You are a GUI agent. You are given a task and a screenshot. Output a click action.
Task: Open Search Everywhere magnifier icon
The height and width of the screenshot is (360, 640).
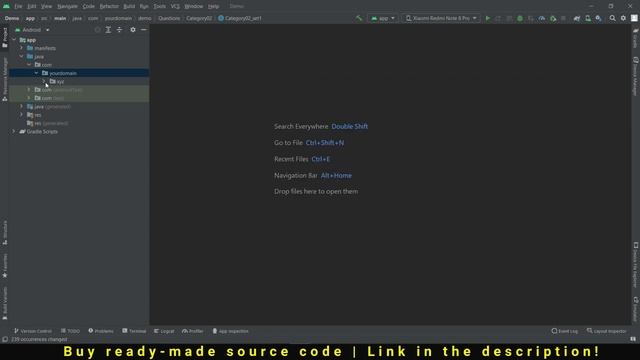pos(612,18)
